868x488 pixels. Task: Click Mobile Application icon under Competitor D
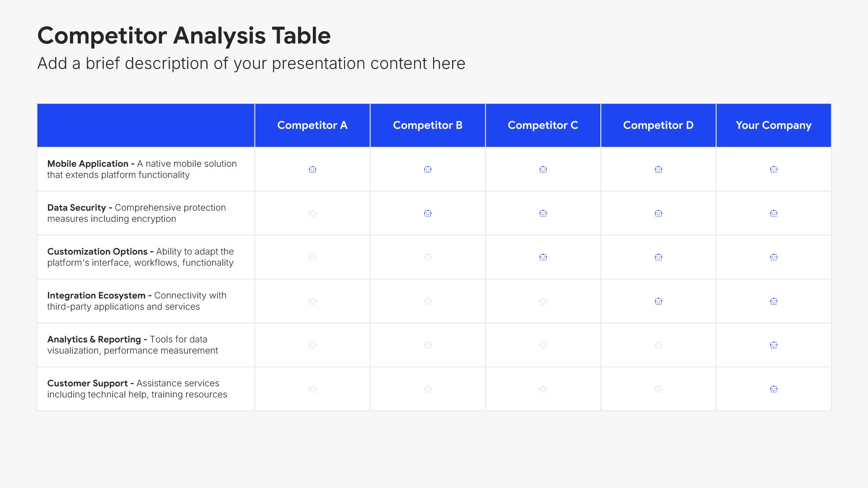click(x=658, y=169)
